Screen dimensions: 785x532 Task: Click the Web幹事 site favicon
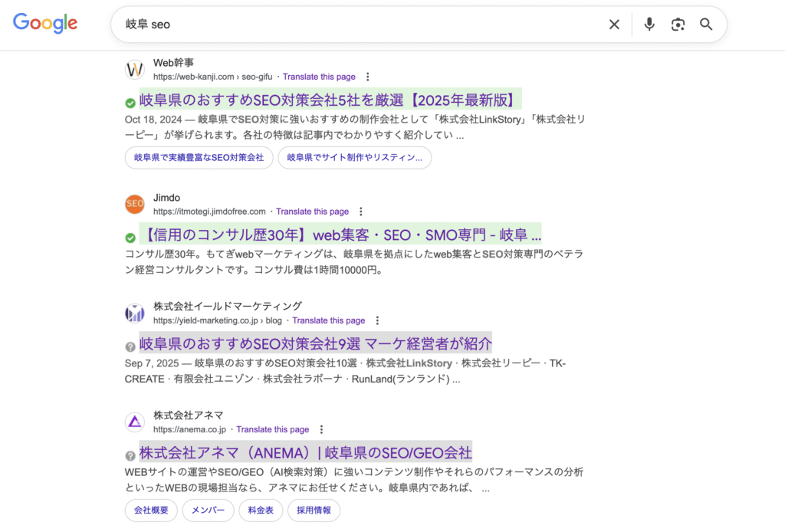135,69
